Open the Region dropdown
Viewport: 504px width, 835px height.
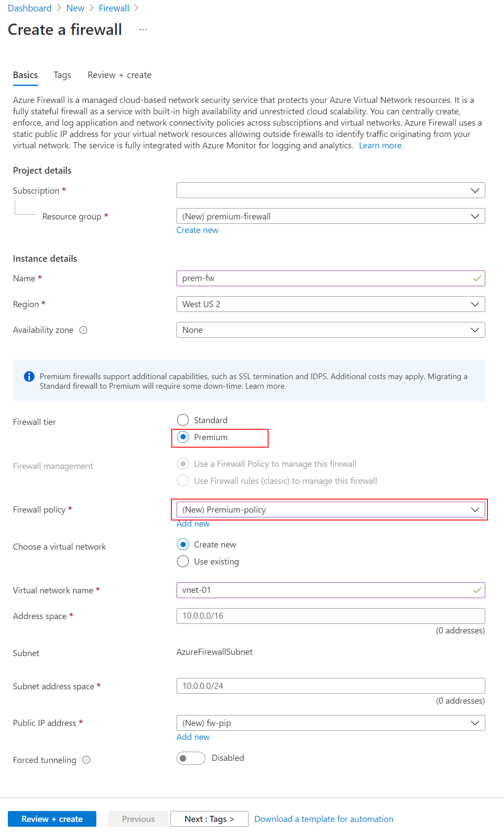[330, 304]
